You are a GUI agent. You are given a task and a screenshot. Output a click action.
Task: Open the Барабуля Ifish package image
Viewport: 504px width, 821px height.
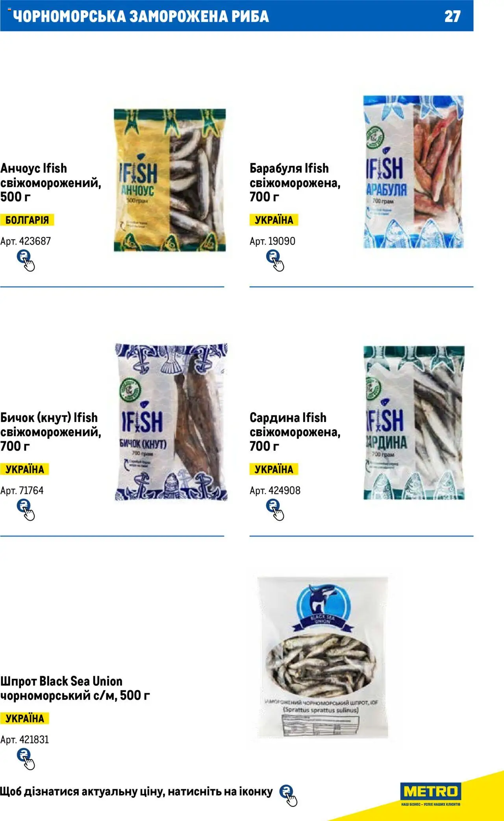413,172
